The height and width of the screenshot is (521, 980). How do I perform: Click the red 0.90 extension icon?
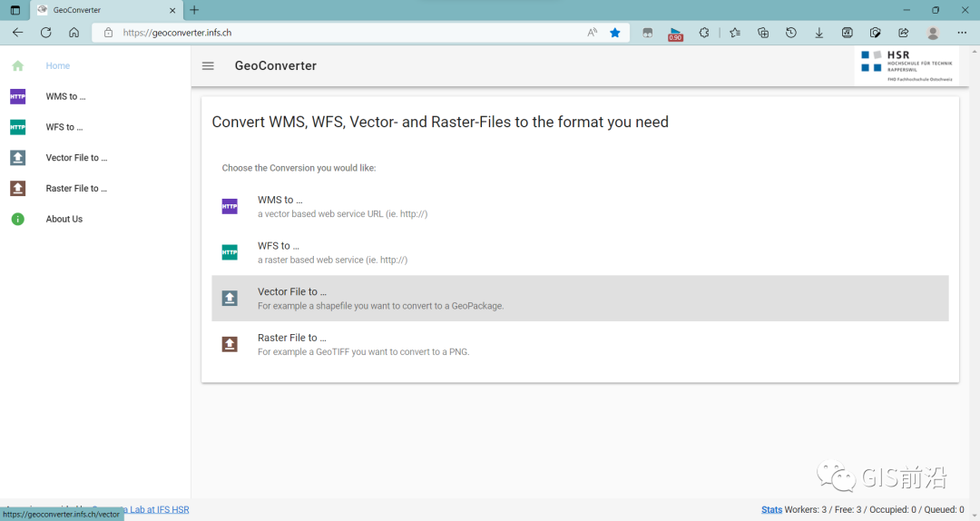point(676,34)
